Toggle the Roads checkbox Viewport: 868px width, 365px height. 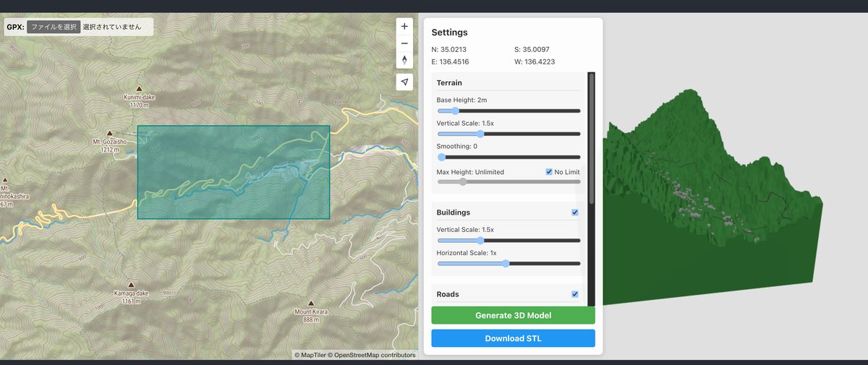point(575,294)
